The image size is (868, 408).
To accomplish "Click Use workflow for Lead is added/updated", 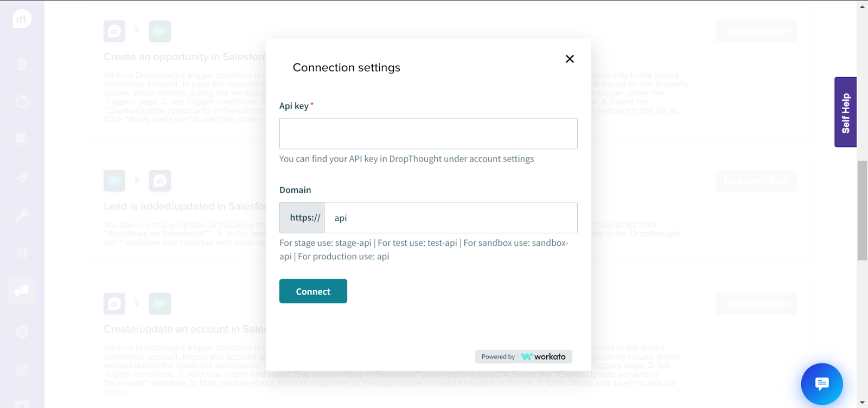I will (x=756, y=181).
